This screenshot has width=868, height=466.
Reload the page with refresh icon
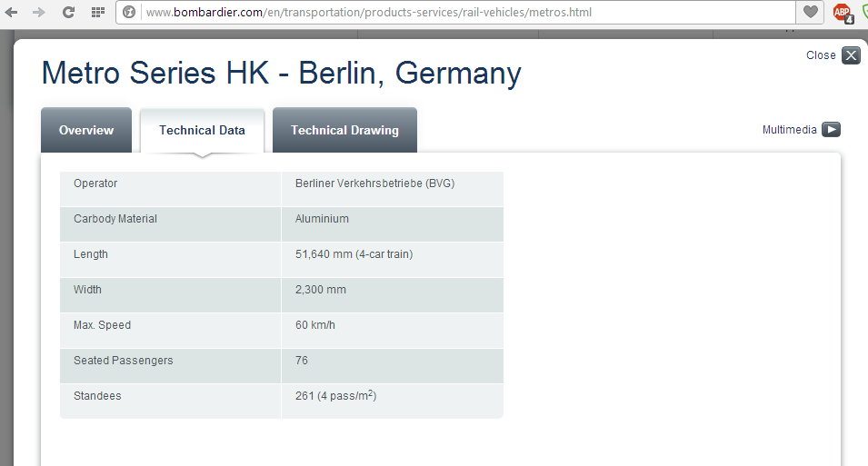68,13
